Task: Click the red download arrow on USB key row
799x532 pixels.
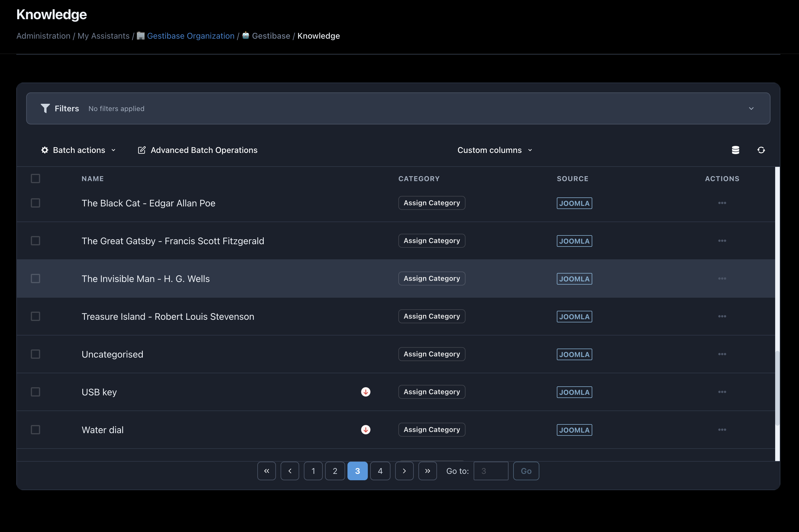Action: (365, 392)
